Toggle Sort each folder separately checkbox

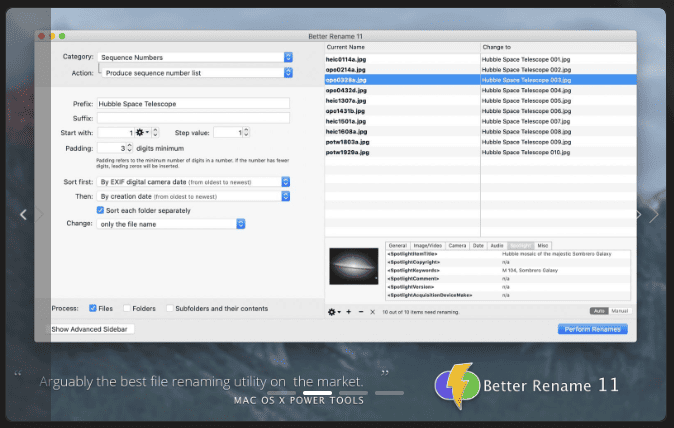pos(100,210)
